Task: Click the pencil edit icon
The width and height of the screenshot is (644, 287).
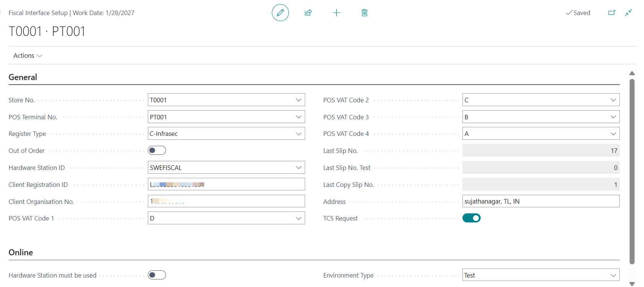Action: 280,13
